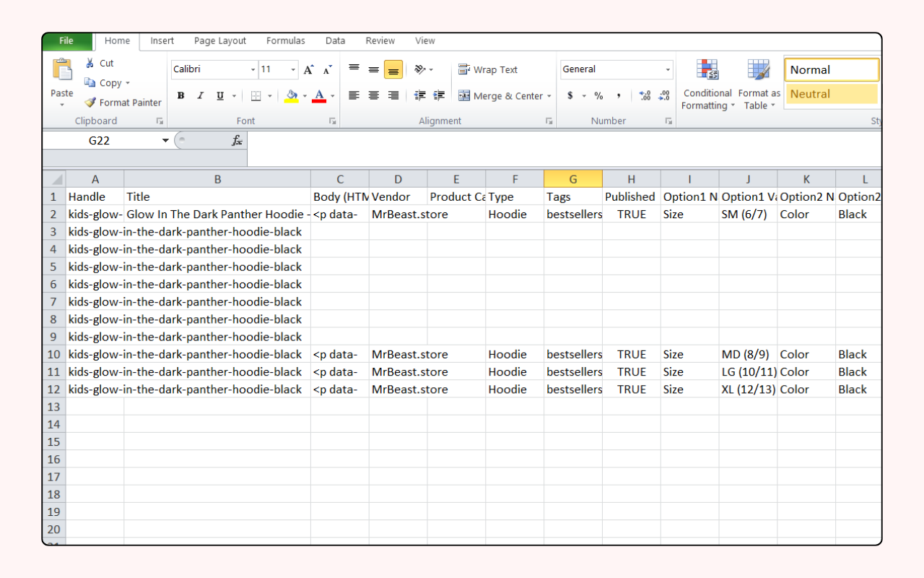The width and height of the screenshot is (924, 578).
Task: Open Copy dropdown arrow
Action: 128,83
